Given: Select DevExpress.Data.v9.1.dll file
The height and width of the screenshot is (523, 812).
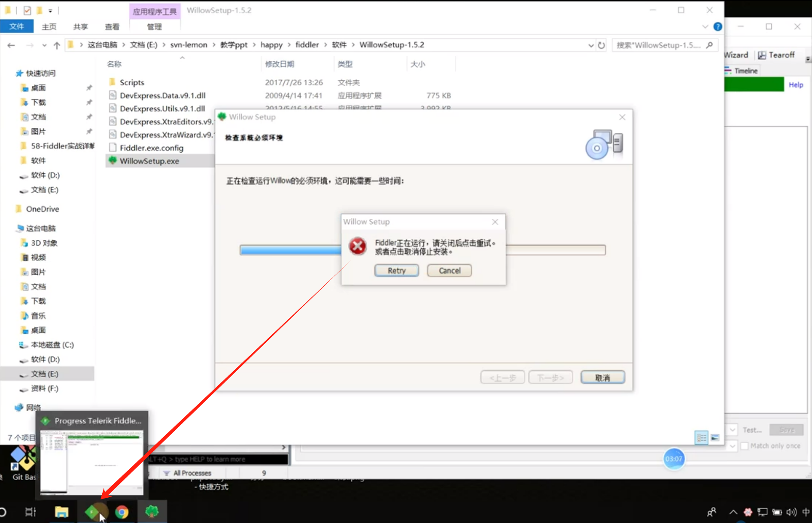Looking at the screenshot, I should (162, 95).
